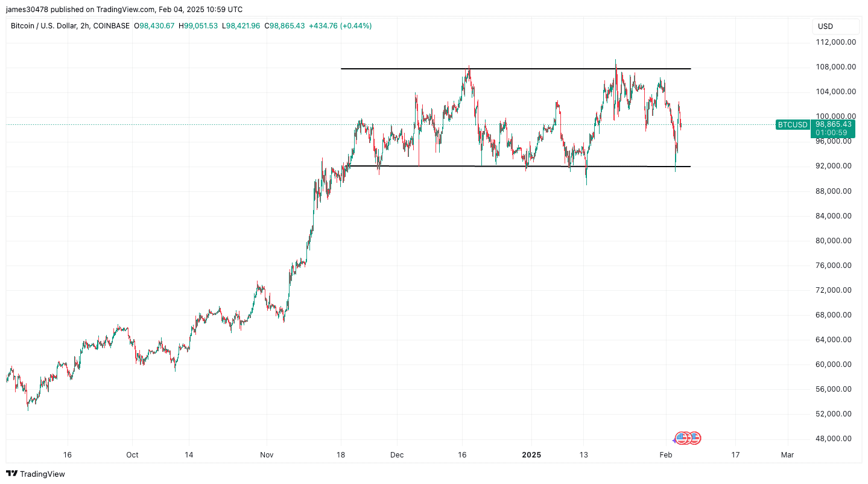Click the Mar label on time axis

(x=788, y=455)
